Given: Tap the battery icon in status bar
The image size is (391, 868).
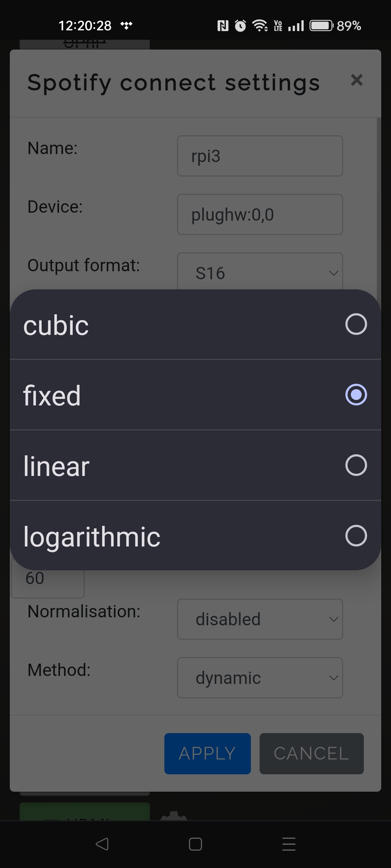Looking at the screenshot, I should 321,26.
